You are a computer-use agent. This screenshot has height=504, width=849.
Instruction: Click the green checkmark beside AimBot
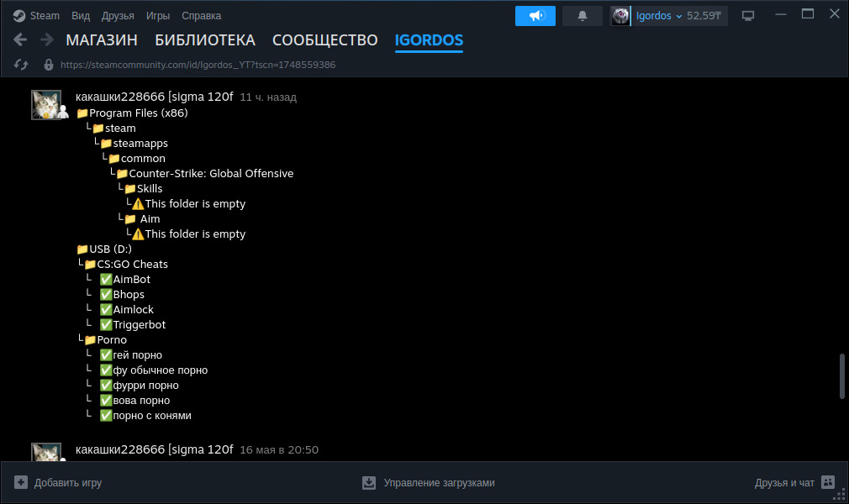(106, 280)
